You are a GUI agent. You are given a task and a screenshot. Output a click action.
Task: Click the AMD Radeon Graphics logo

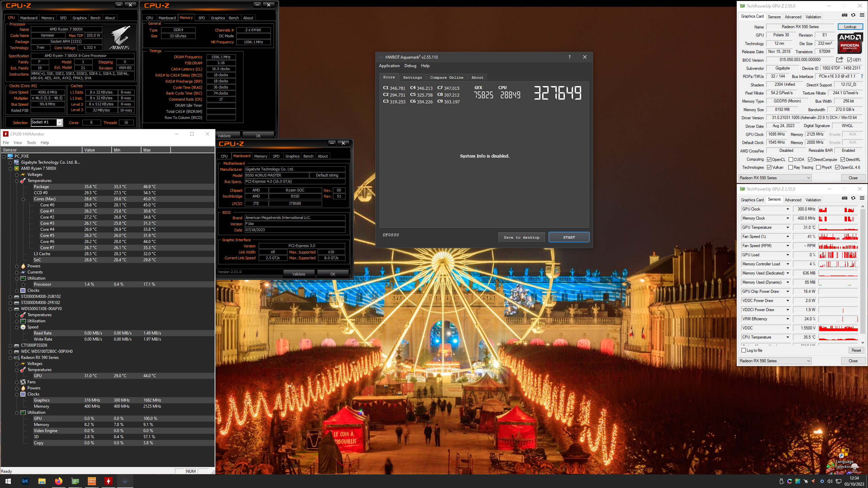point(850,43)
